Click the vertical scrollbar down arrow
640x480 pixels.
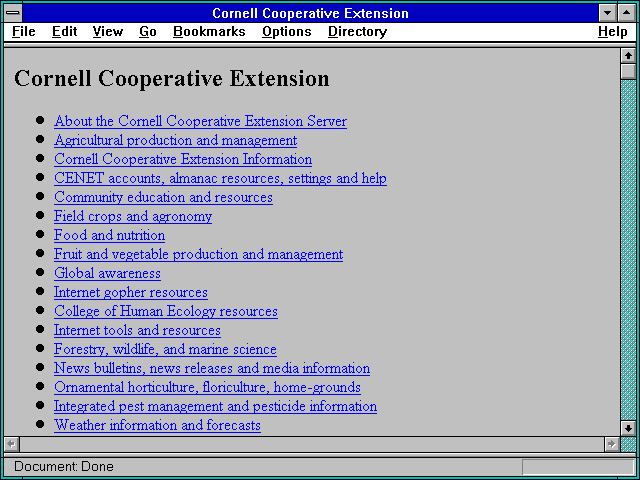628,428
